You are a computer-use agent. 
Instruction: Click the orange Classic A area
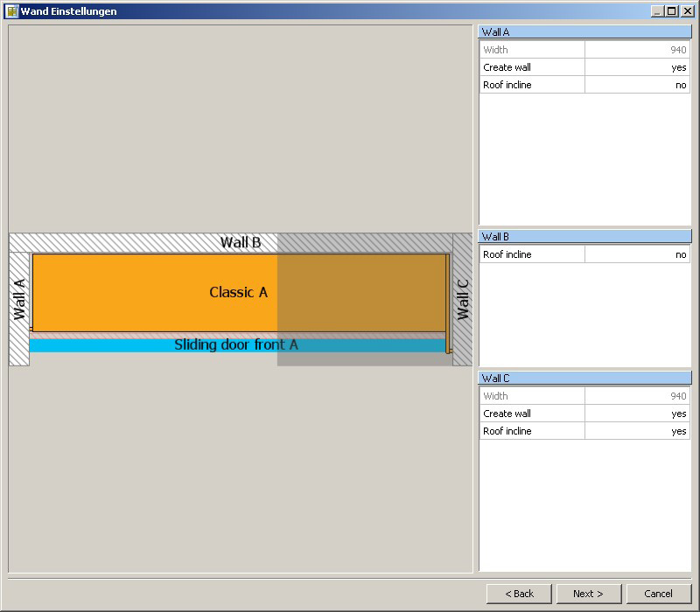[x=238, y=292]
